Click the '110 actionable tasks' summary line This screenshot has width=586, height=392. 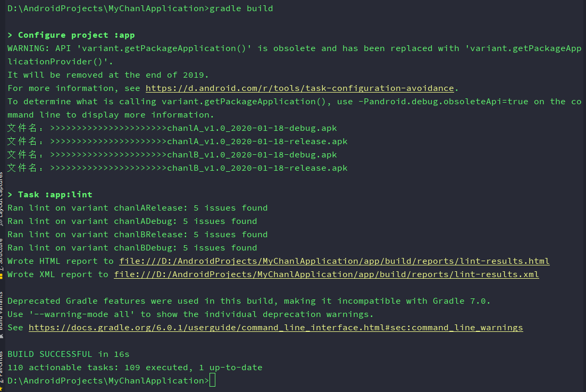coord(135,368)
